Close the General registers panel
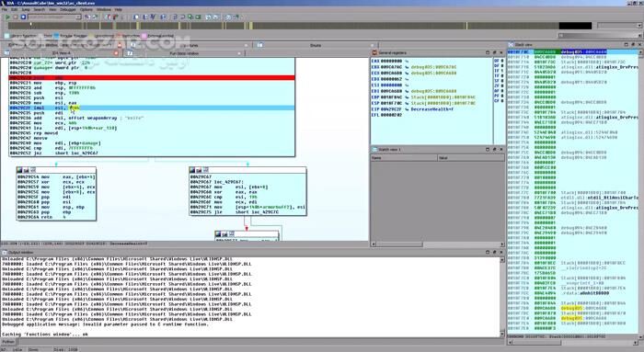Image resolution: width=644 pixels, height=352 pixels. (501, 52)
